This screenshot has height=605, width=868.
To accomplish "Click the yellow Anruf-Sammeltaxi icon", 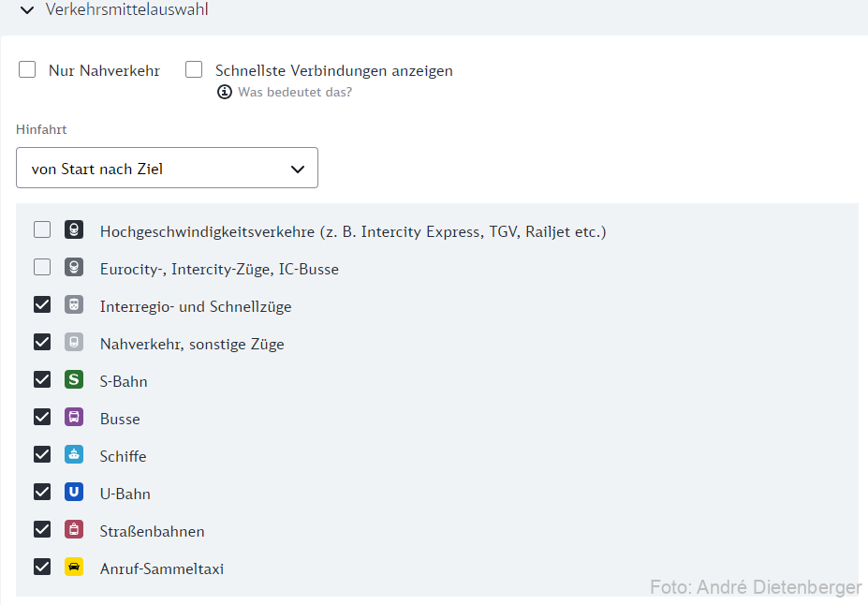I will [74, 568].
